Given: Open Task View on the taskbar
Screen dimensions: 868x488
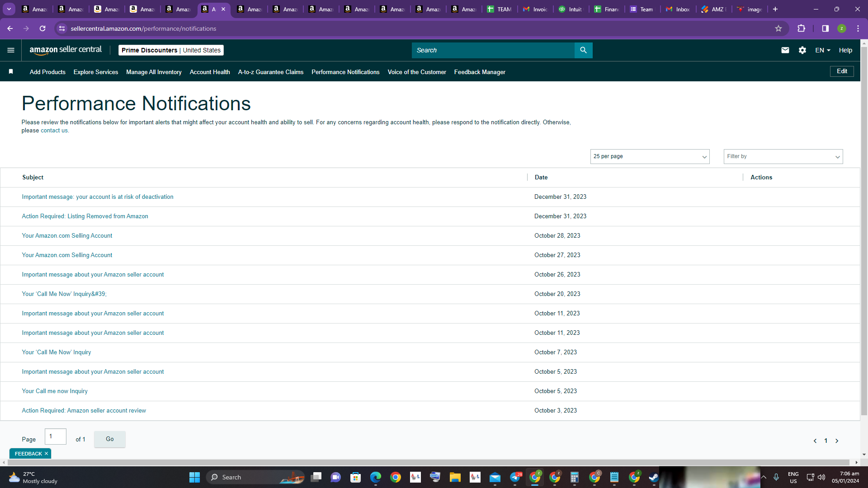Looking at the screenshot, I should pos(316,477).
